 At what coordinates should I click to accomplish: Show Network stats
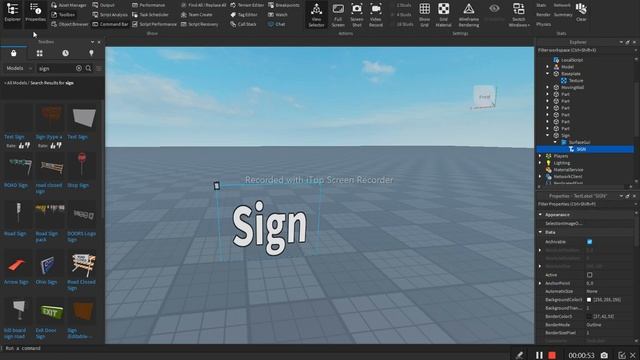(562, 5)
